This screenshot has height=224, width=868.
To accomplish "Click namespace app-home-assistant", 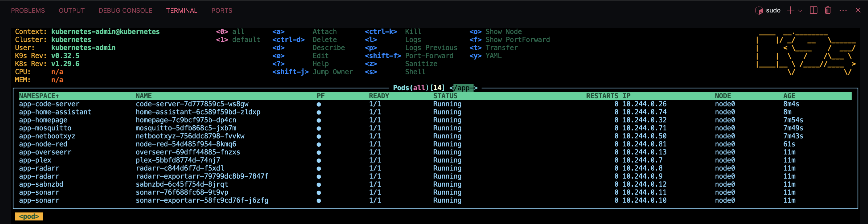I will click(x=55, y=112).
